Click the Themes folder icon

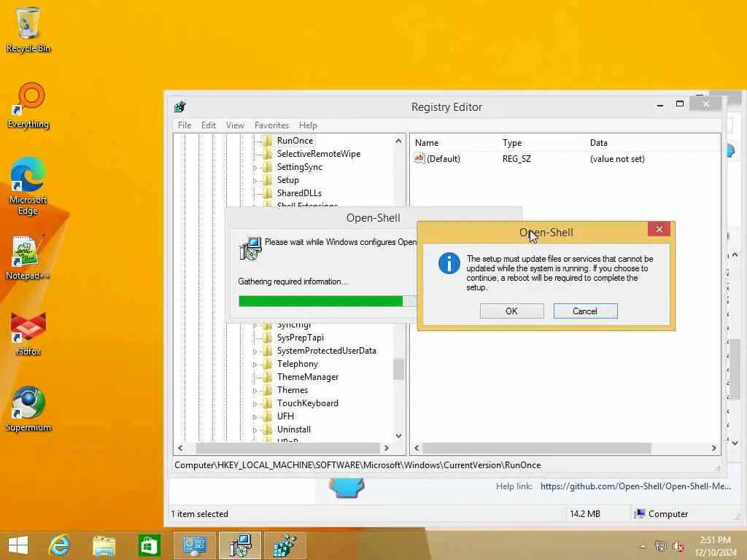267,390
